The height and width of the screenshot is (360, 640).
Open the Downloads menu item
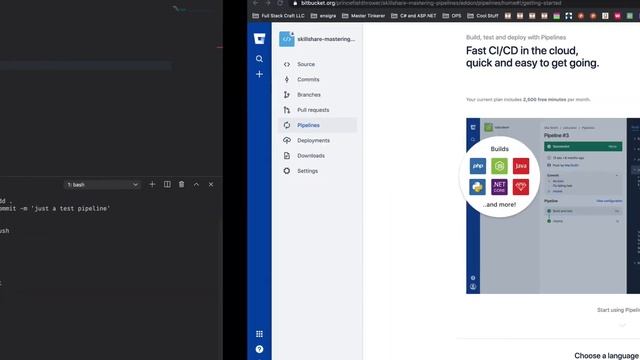point(318,156)
